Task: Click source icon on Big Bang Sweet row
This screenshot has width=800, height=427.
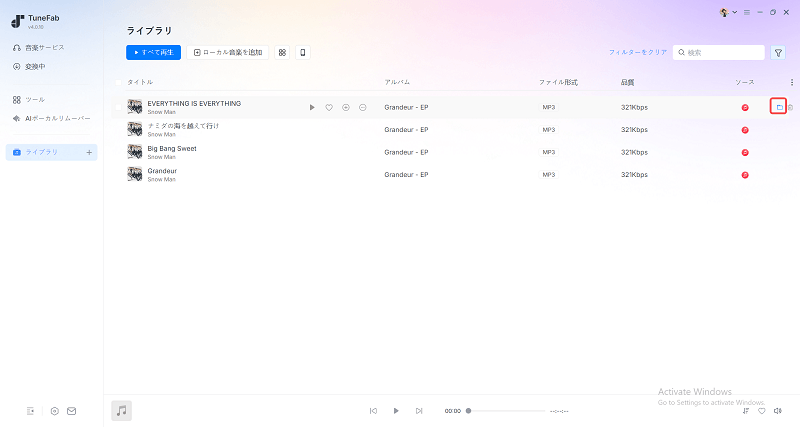Action: 745,153
